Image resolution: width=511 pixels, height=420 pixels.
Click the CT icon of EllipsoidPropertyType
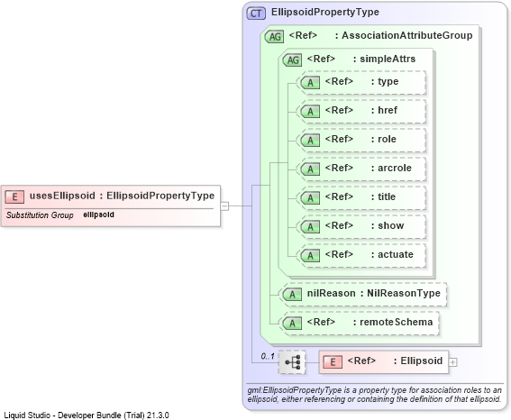pos(256,14)
